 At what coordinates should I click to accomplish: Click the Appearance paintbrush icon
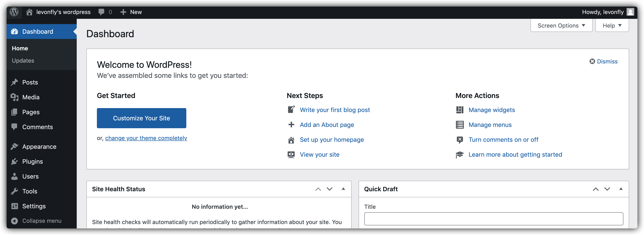(x=14, y=146)
